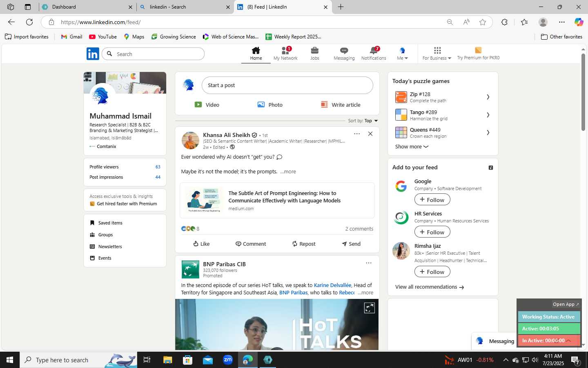Change Sort by Top dropdown
This screenshot has width=588, height=368.
[363, 121]
